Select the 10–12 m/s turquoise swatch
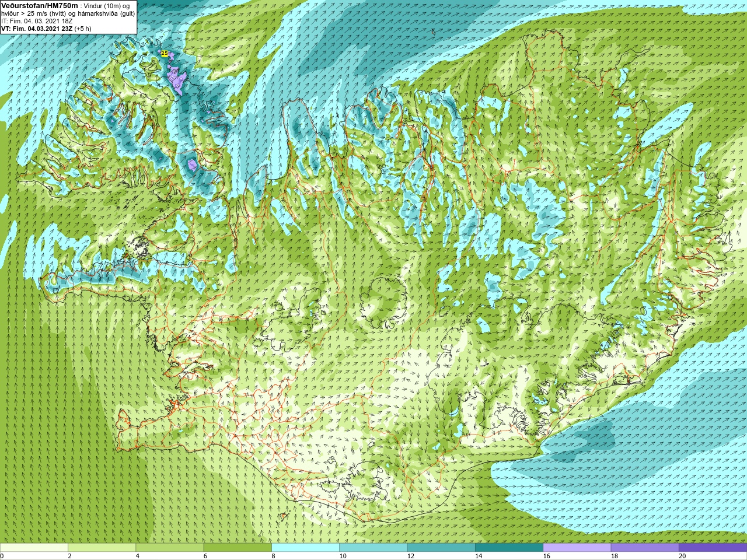This screenshot has width=747, height=560. [373, 548]
